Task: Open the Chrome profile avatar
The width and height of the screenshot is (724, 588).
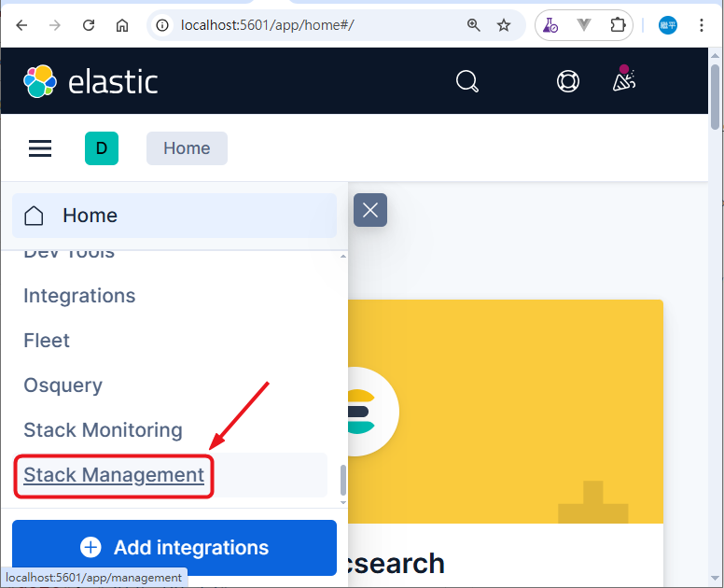Action: (x=668, y=25)
